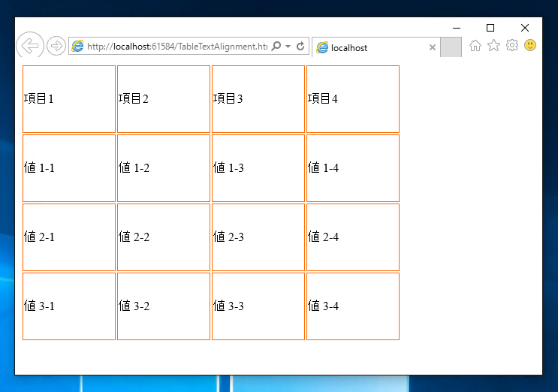Open a new tab with the blank tab button
558x392 pixels.
pos(451,47)
